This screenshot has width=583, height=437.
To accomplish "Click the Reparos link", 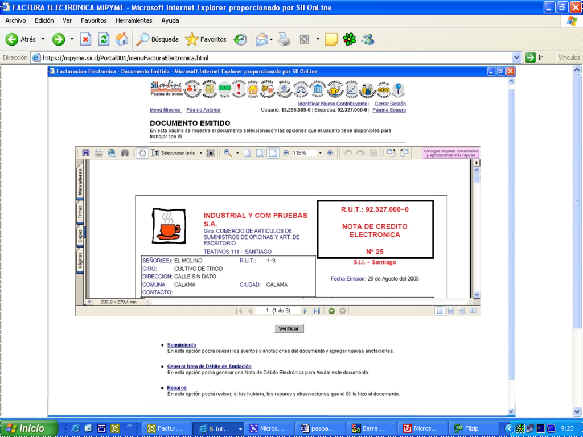I will pyautogui.click(x=177, y=388).
